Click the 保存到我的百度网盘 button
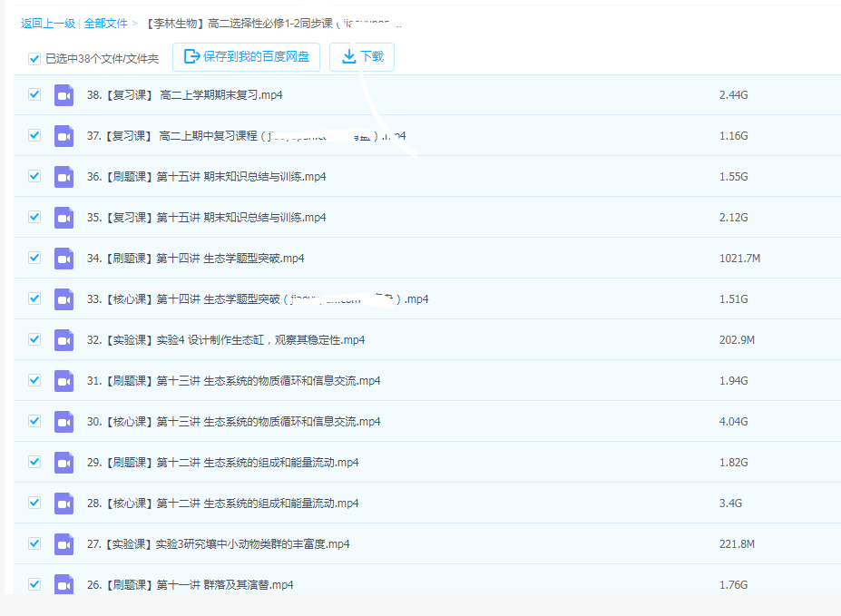 pos(245,56)
